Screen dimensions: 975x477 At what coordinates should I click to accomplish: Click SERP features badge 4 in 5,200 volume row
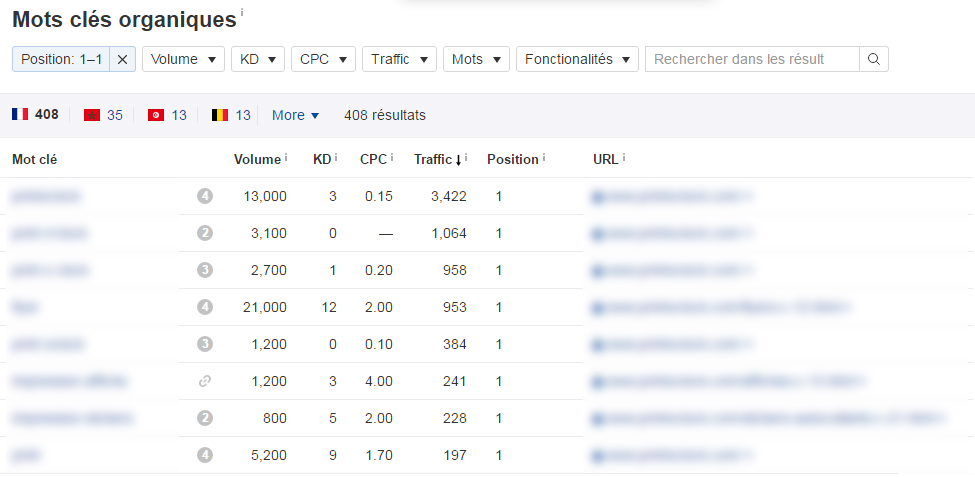coord(205,455)
